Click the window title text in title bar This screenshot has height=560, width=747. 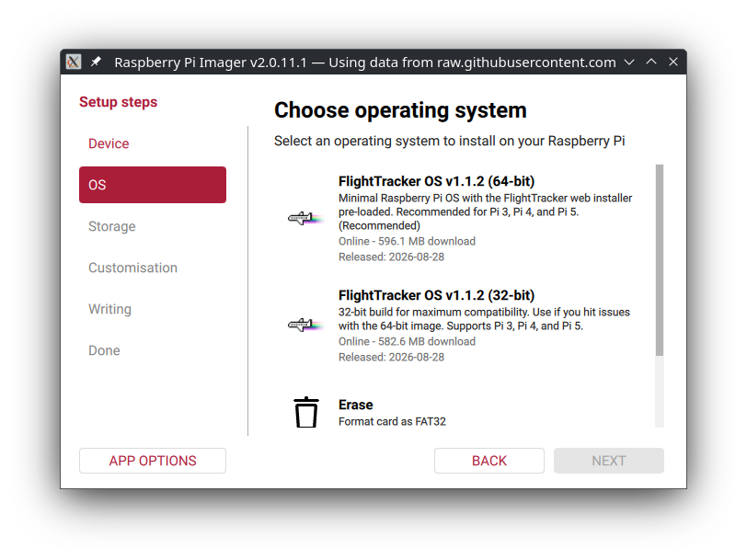(365, 62)
